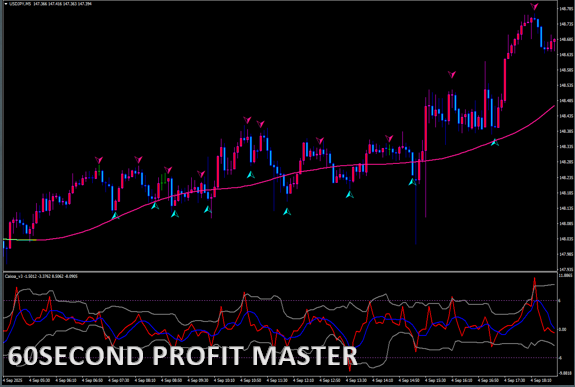The width and height of the screenshot is (575, 387).
Task: Click the 4 Sep 17:30 time label
Action: [x=514, y=381]
